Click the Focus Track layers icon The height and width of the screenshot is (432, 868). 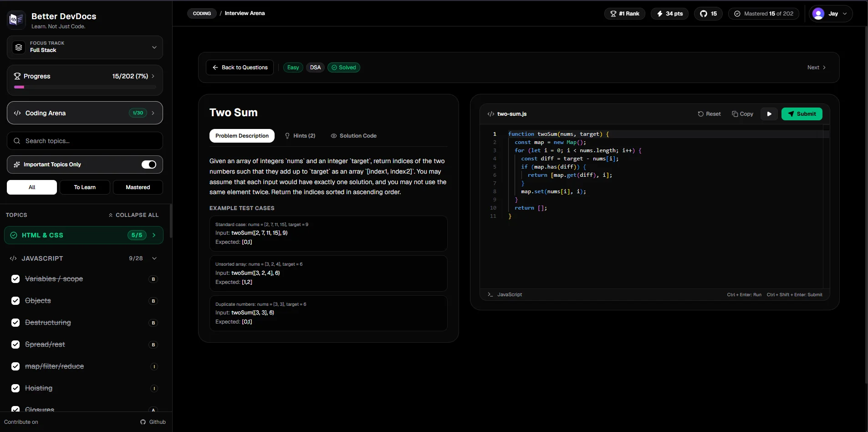coord(19,47)
